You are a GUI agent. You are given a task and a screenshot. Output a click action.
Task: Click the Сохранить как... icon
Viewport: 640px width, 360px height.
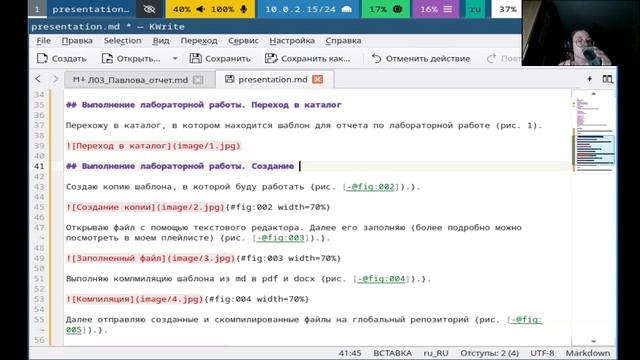[271, 58]
